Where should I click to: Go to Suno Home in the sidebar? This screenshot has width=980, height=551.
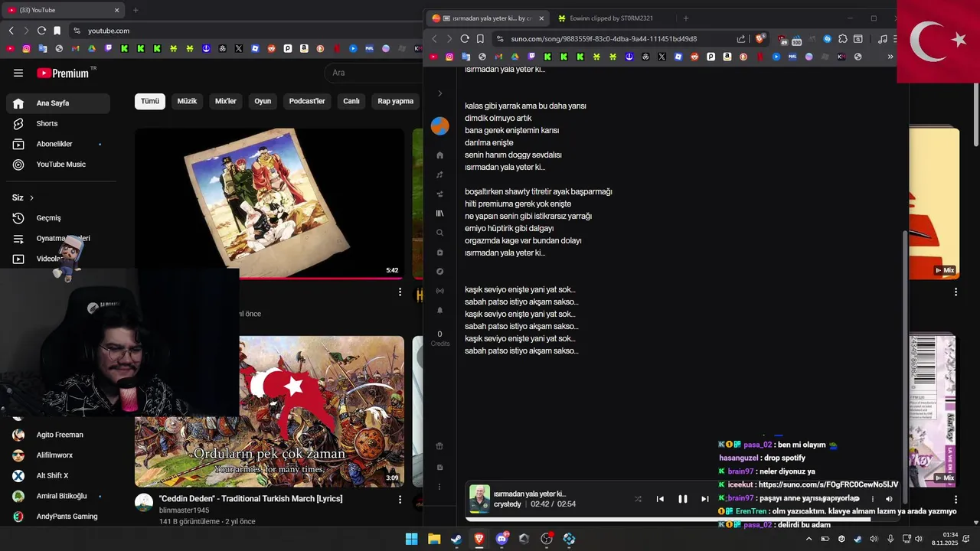[x=439, y=155]
